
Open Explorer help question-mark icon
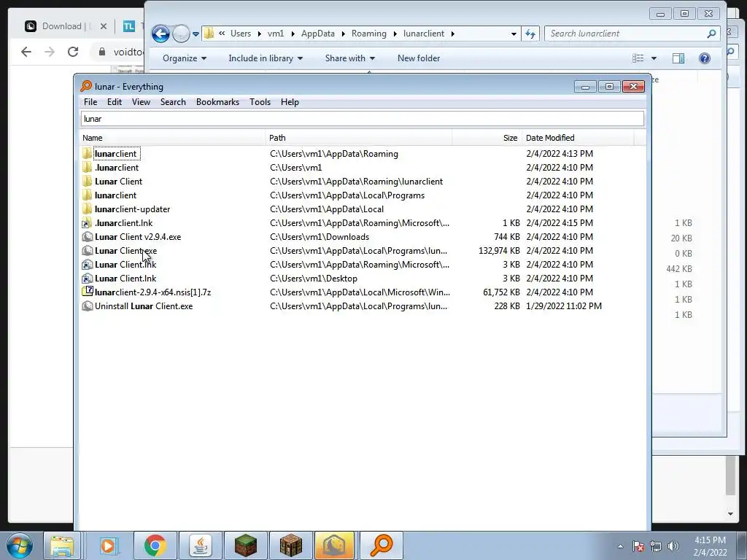point(705,58)
